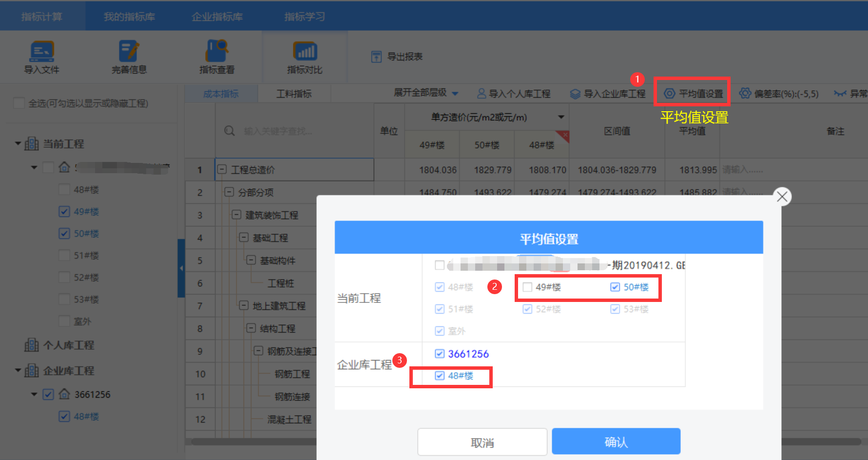Click the house icon under 当前工程
Viewport: 868px width, 460px height.
[64, 167]
